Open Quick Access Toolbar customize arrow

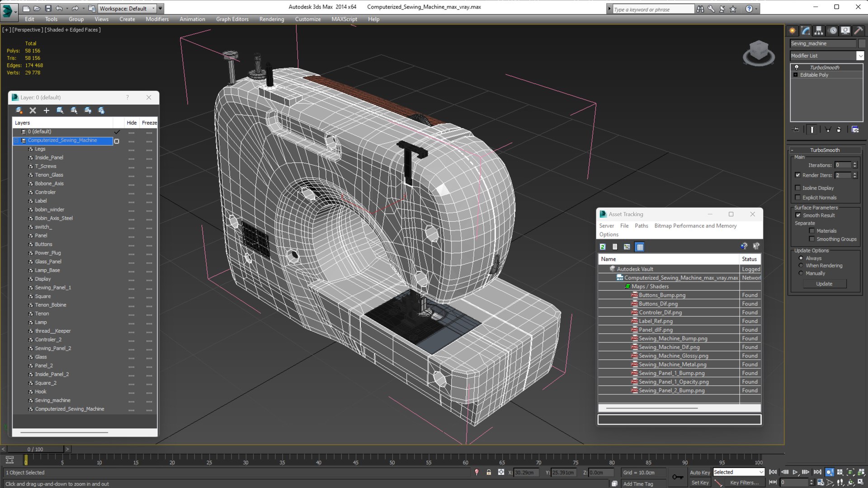click(160, 9)
